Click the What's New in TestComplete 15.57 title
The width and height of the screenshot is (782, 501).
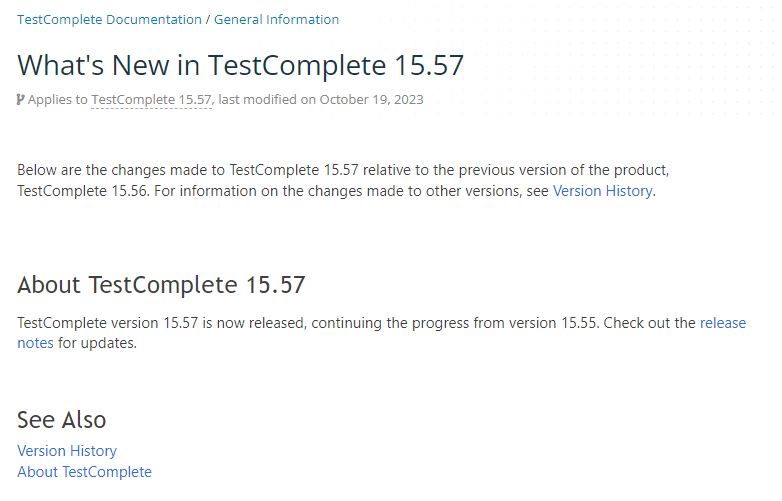point(240,65)
